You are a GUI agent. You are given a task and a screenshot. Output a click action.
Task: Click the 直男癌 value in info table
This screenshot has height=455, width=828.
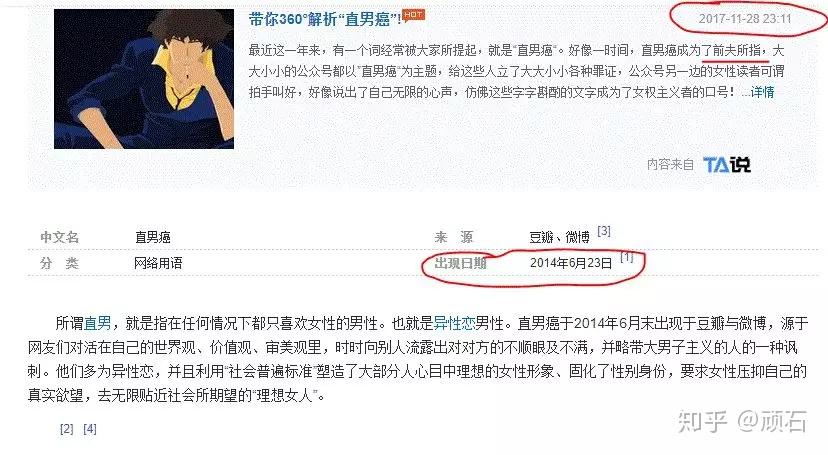pyautogui.click(x=153, y=237)
